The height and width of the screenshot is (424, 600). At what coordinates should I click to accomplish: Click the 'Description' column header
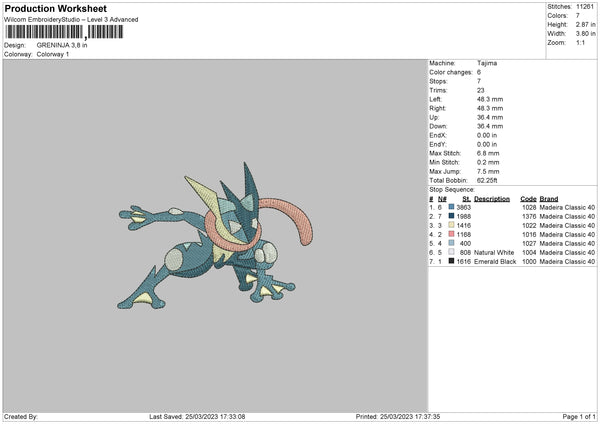[x=492, y=199]
